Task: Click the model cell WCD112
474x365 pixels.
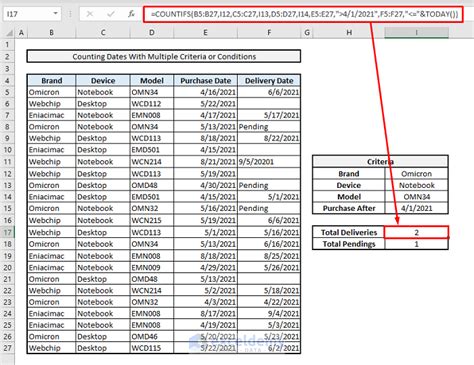Action: coord(152,104)
